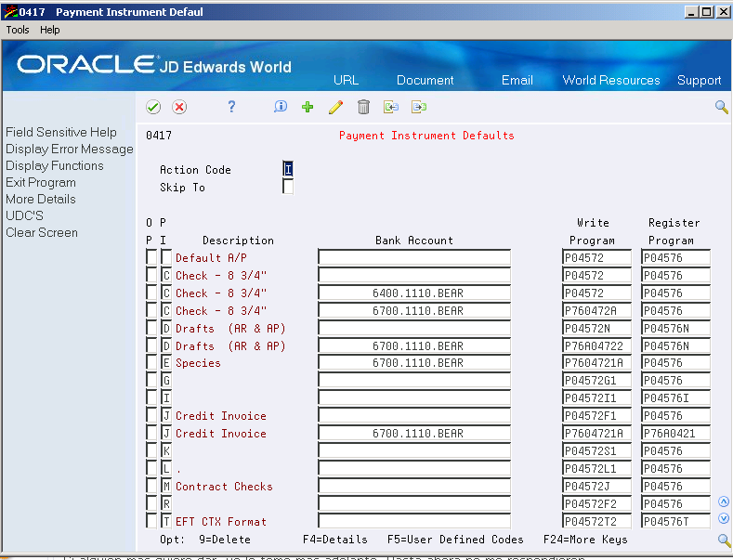Click F5=User Defined Codes text
Viewport: 733px width, 560px height.
[x=455, y=540]
